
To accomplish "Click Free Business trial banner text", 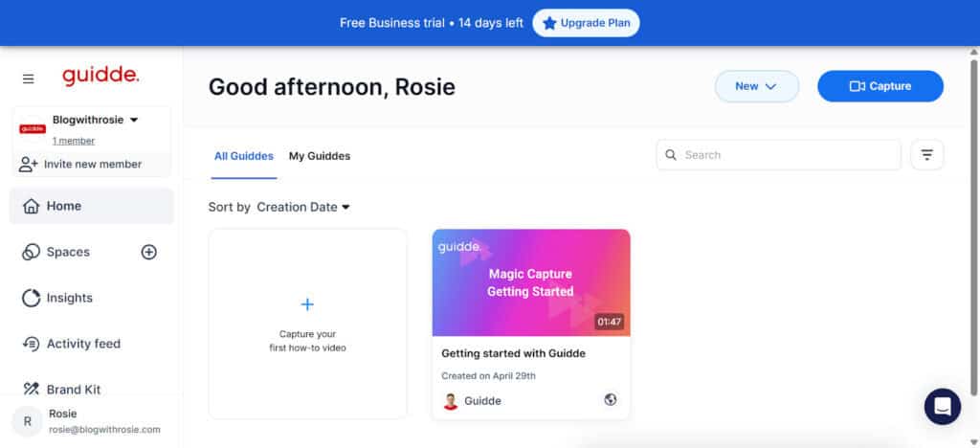I will point(432,23).
